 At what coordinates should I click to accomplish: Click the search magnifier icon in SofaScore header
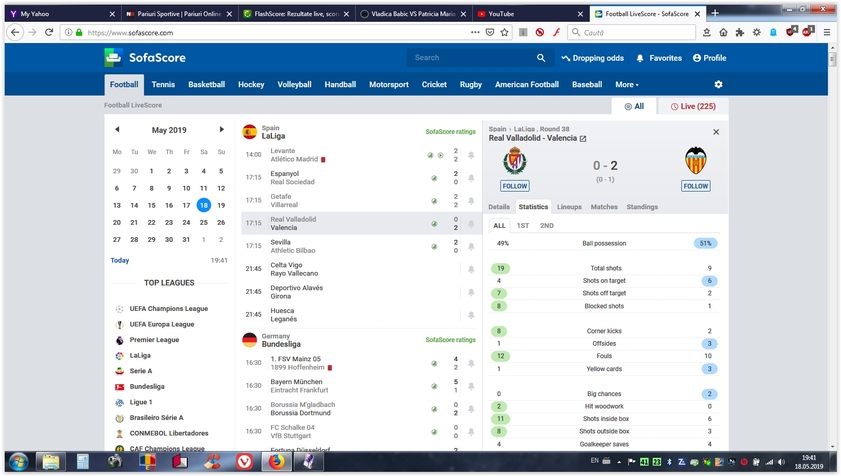541,58
